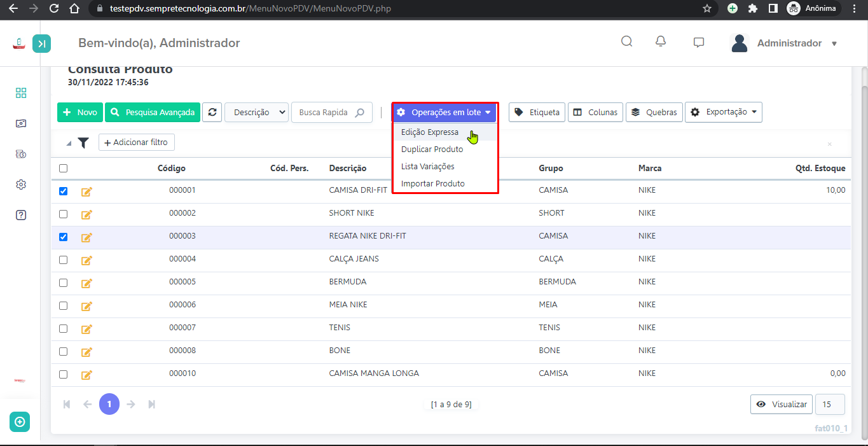The width and height of the screenshot is (868, 446).
Task: Click the rows-per-page field showing 15
Action: coord(830,404)
